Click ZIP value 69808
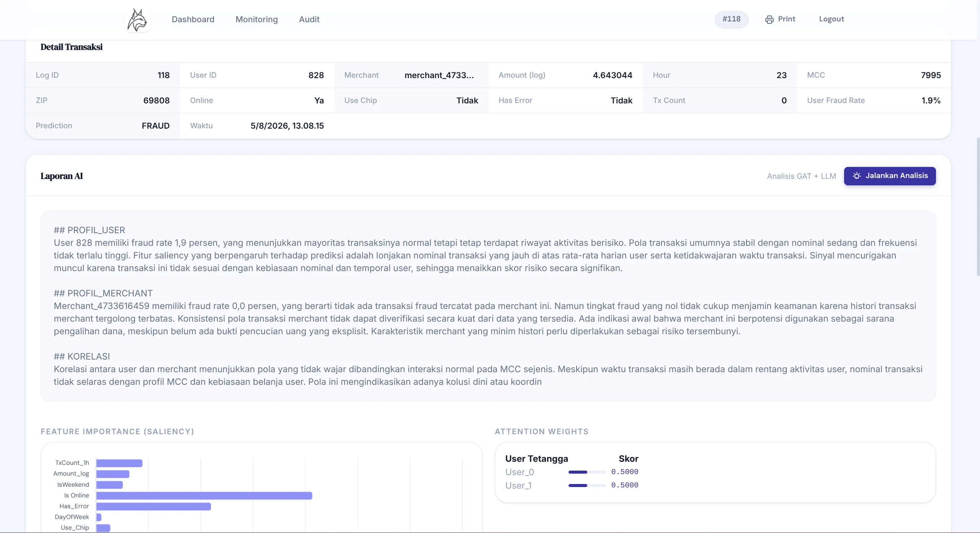The height and width of the screenshot is (533, 980). point(156,100)
